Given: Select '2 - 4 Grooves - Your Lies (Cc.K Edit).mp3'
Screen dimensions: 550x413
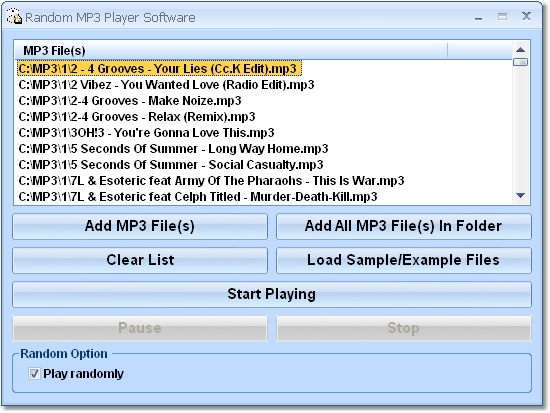Looking at the screenshot, I should (x=159, y=69).
